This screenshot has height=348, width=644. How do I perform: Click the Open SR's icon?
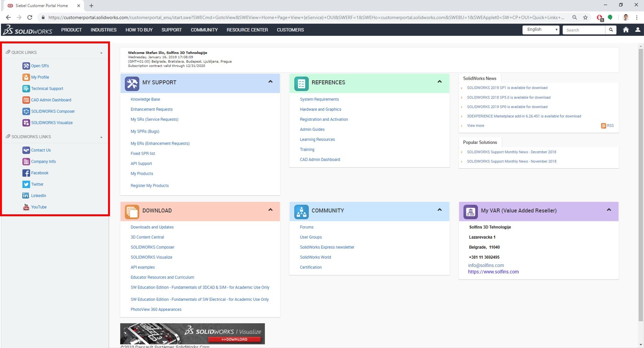click(26, 66)
